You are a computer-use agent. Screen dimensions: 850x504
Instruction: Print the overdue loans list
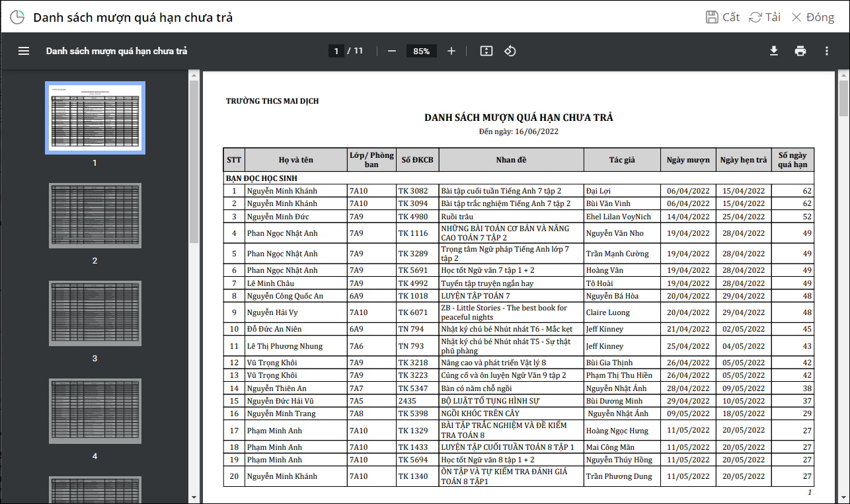[x=800, y=51]
